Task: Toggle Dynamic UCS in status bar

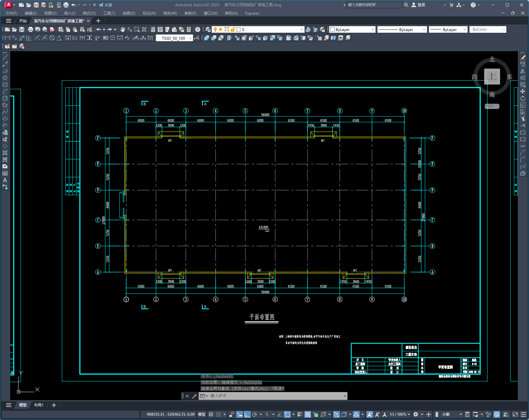Action: [x=336, y=414]
